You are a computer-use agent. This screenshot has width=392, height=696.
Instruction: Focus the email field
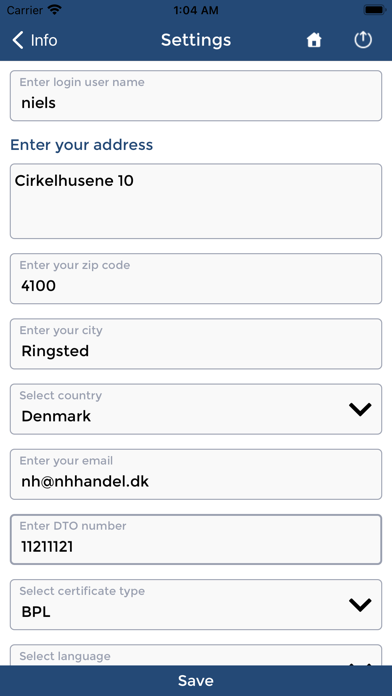[196, 474]
